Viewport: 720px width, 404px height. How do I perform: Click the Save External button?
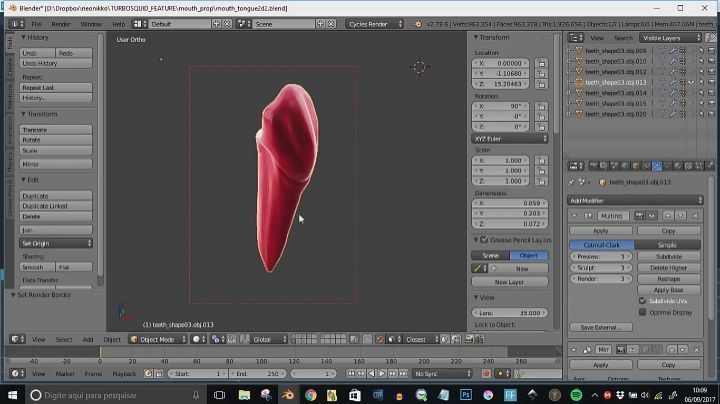pyautogui.click(x=601, y=327)
